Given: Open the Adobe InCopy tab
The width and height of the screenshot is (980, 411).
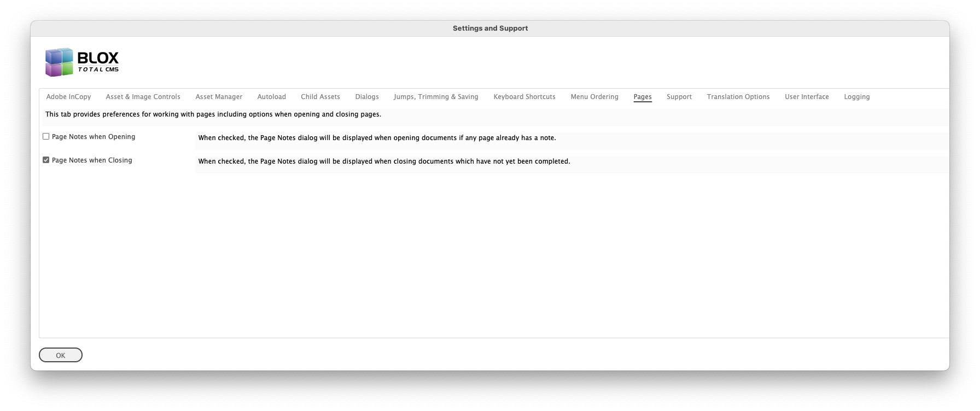Looking at the screenshot, I should (x=68, y=97).
